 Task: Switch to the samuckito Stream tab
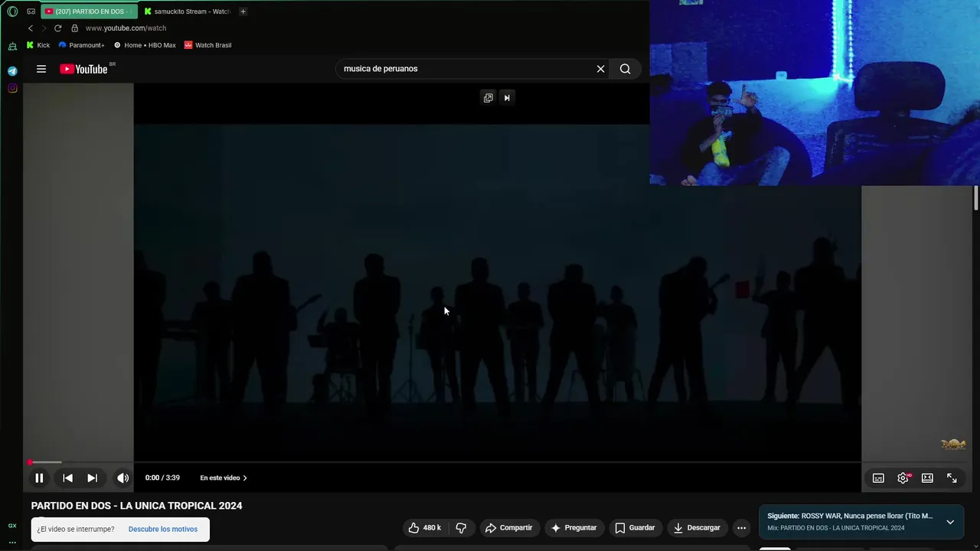[187, 11]
